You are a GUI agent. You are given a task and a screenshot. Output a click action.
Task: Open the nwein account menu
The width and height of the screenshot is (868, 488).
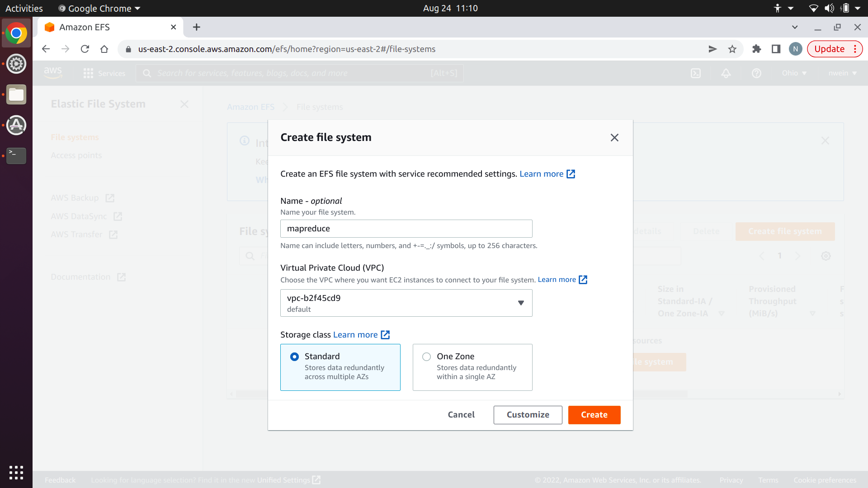(x=842, y=73)
